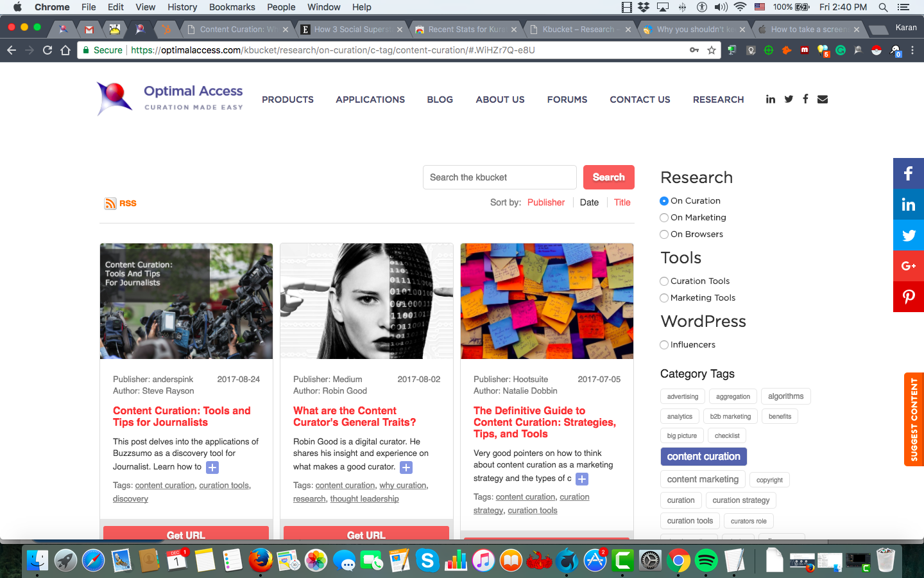924x578 pixels.
Task: Share via the floating LinkedIn share button
Action: [909, 204]
